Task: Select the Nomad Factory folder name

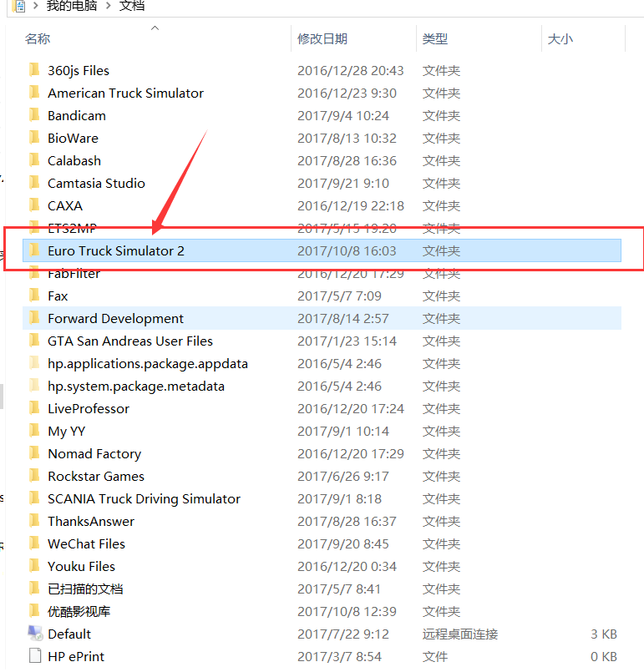Action: pyautogui.click(x=94, y=454)
